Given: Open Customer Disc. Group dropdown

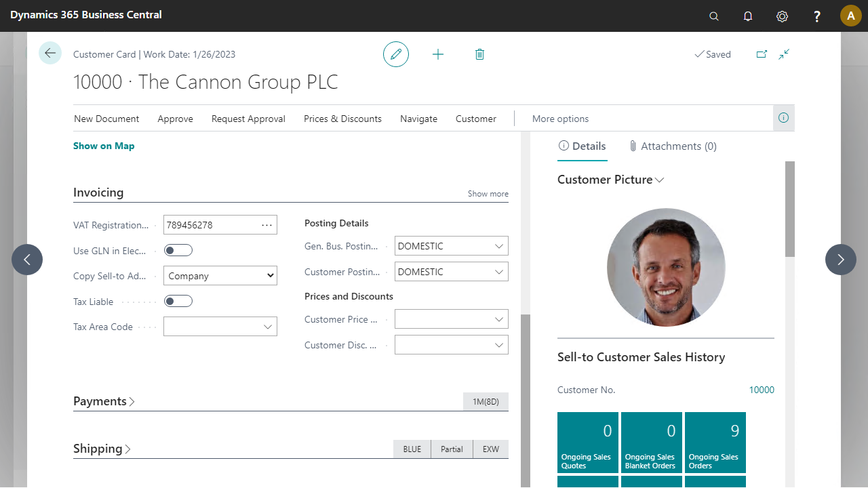Looking at the screenshot, I should click(x=499, y=345).
